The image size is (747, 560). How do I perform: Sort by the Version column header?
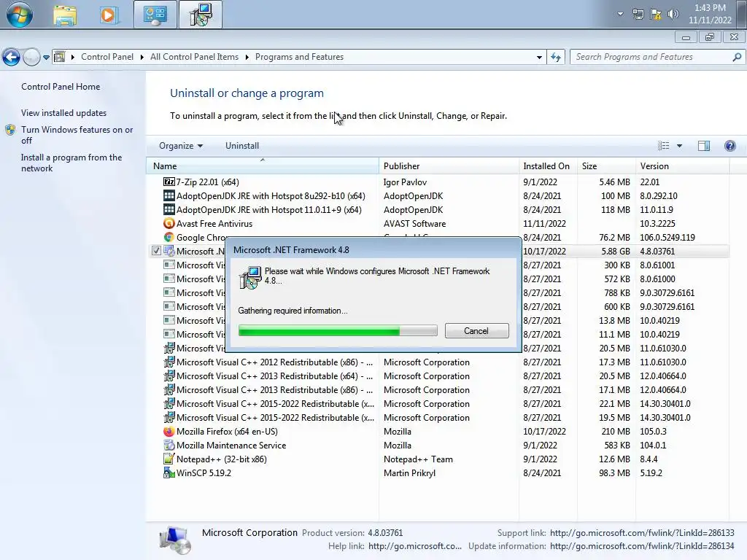point(682,166)
